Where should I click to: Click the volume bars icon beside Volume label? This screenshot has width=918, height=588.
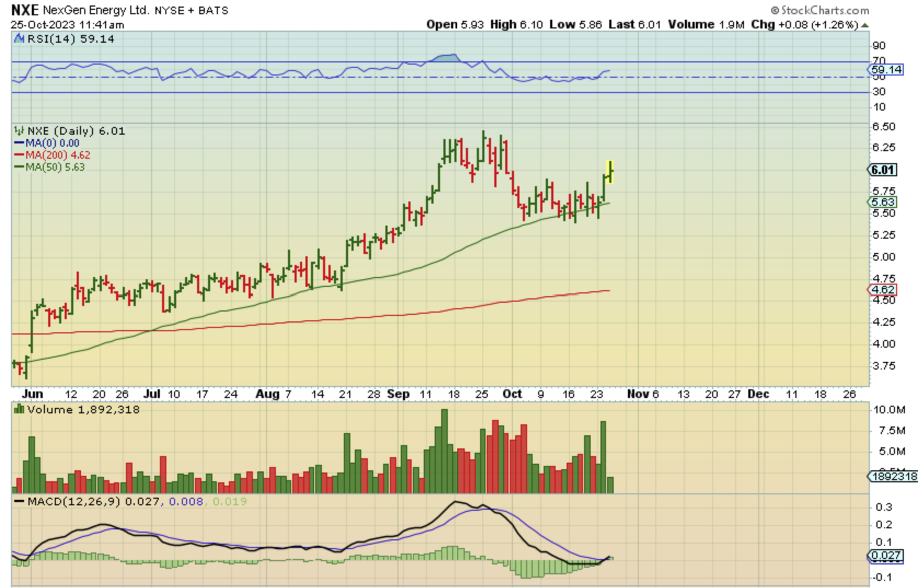pyautogui.click(x=19, y=410)
